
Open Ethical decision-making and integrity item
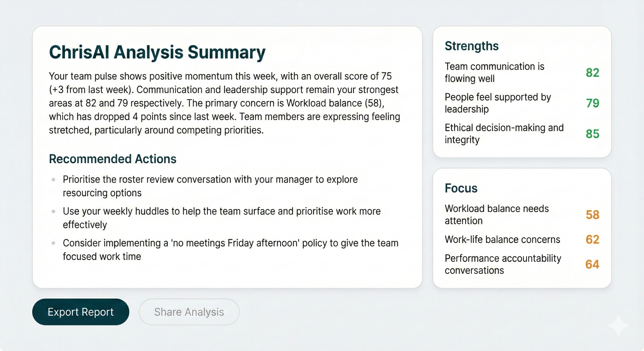coord(504,134)
